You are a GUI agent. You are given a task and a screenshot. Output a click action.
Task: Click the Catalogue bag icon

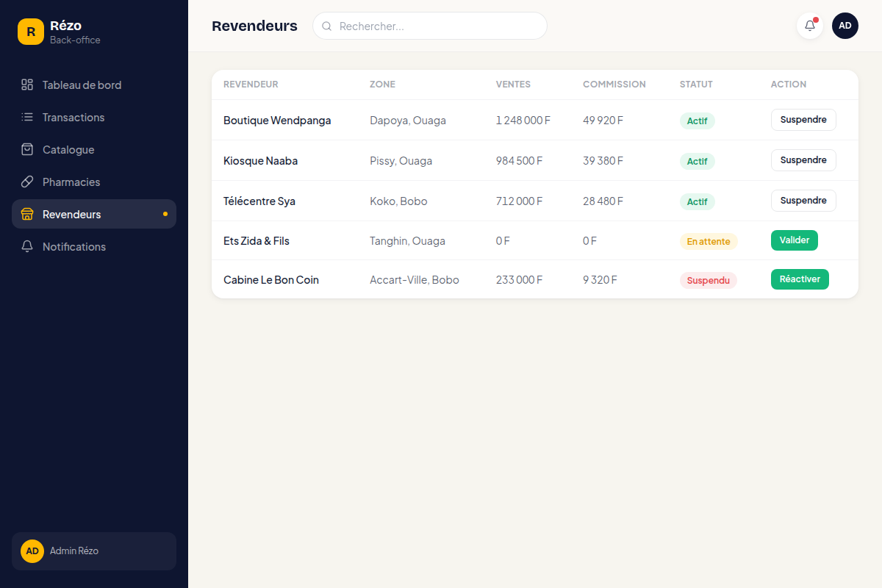(x=27, y=149)
